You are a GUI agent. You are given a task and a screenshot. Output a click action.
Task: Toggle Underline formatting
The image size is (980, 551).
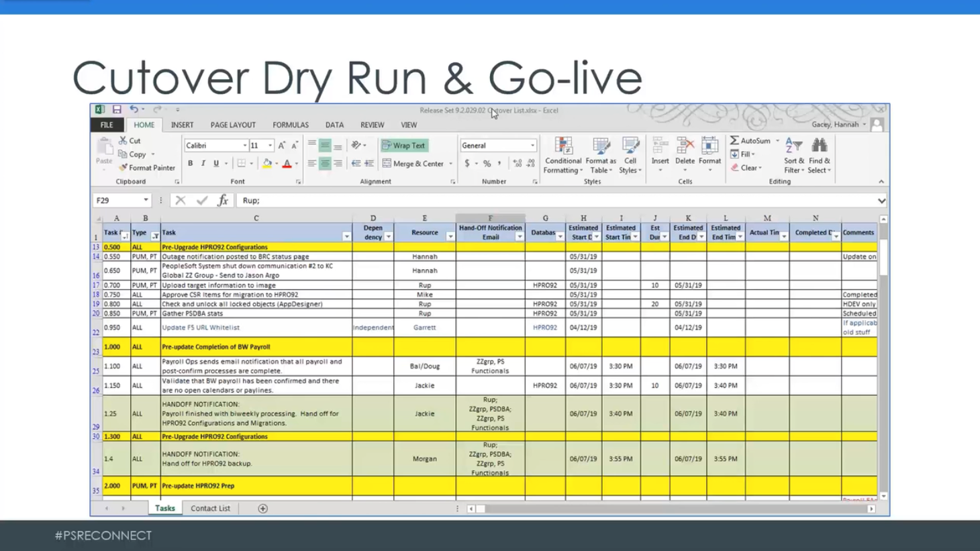(x=215, y=163)
